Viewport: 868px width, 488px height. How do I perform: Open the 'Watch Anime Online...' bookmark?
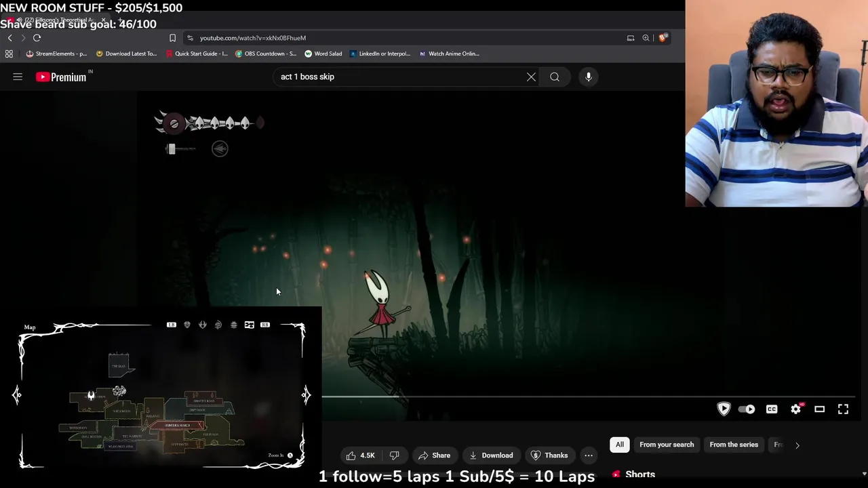[449, 54]
